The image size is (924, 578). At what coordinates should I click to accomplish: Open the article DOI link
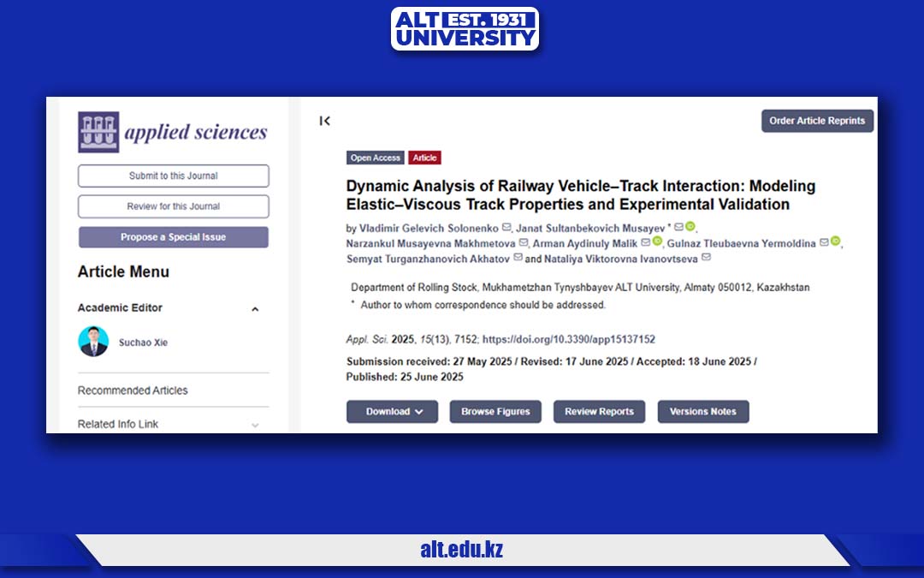(569, 340)
